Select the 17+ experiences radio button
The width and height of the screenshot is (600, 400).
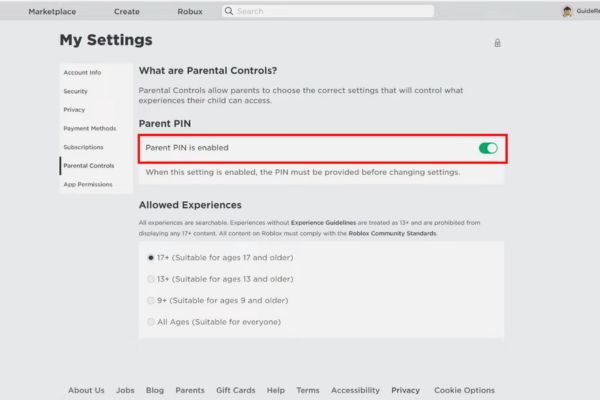pyautogui.click(x=151, y=257)
